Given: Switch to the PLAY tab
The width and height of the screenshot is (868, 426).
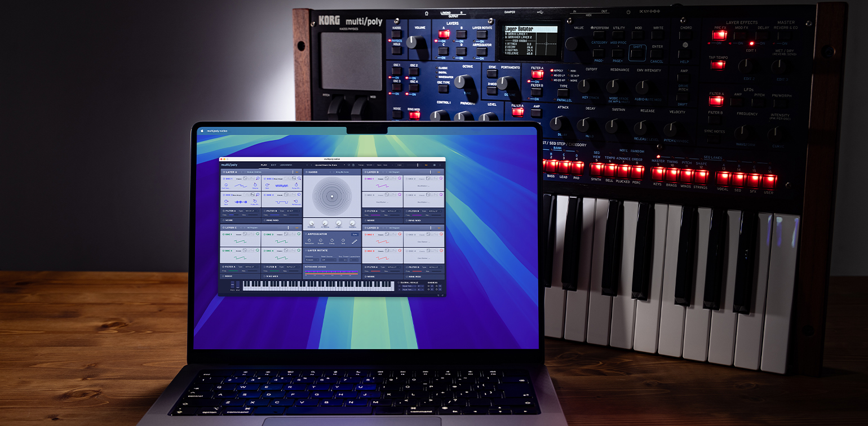Looking at the screenshot, I should pyautogui.click(x=264, y=165).
